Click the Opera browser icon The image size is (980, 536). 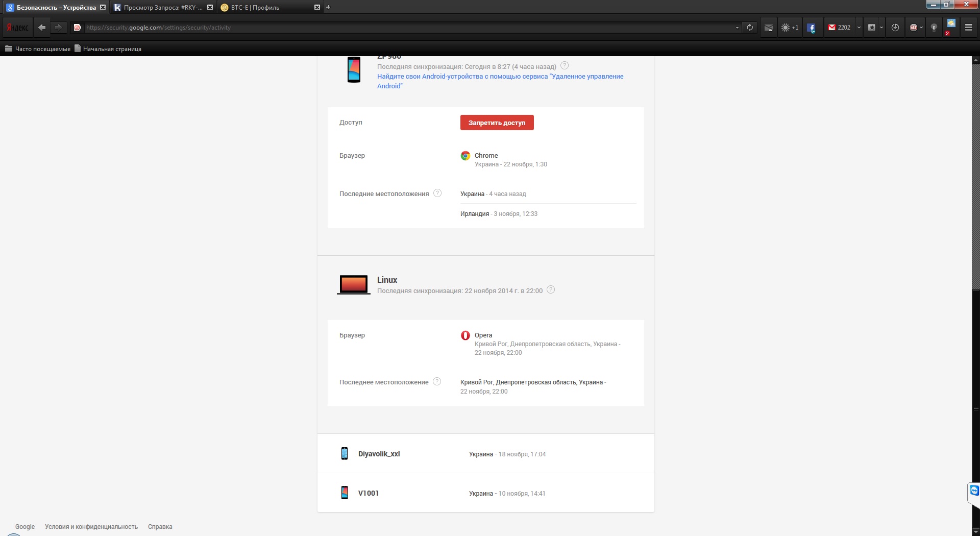465,335
